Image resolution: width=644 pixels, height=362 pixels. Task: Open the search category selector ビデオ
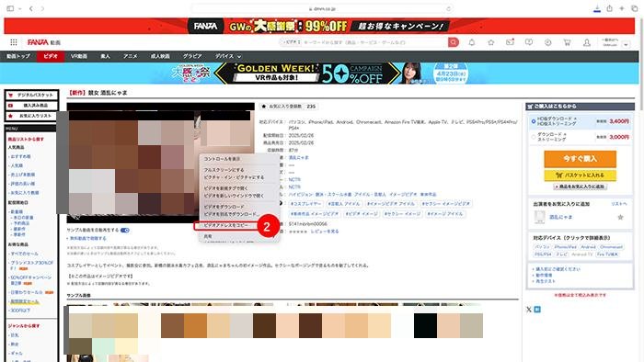pyautogui.click(x=291, y=42)
